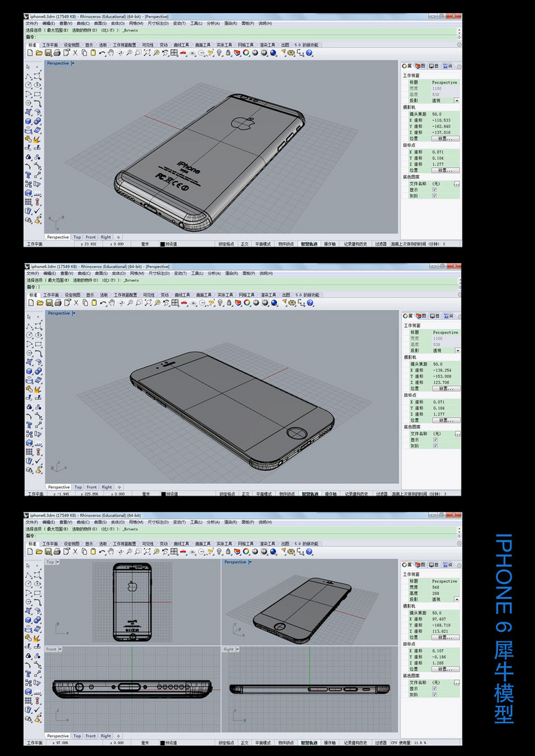The width and height of the screenshot is (535, 756).
Task: Select Circle tool in top window sidebar
Action: (x=28, y=84)
